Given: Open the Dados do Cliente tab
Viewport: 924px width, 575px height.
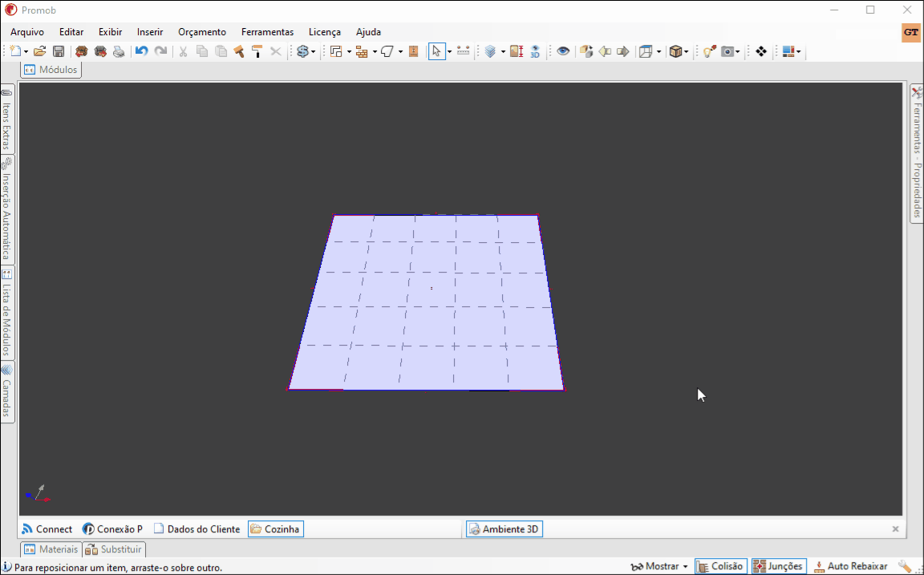Looking at the screenshot, I should [x=197, y=529].
